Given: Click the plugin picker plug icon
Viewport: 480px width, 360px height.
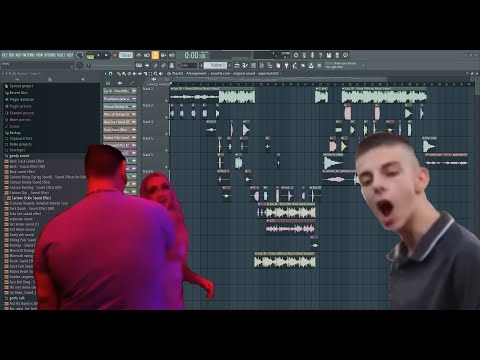Looking at the screenshot, I should (x=286, y=65).
